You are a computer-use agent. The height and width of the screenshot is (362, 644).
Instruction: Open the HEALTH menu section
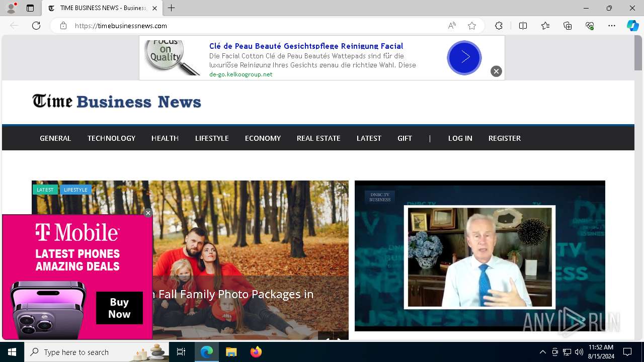pos(165,138)
